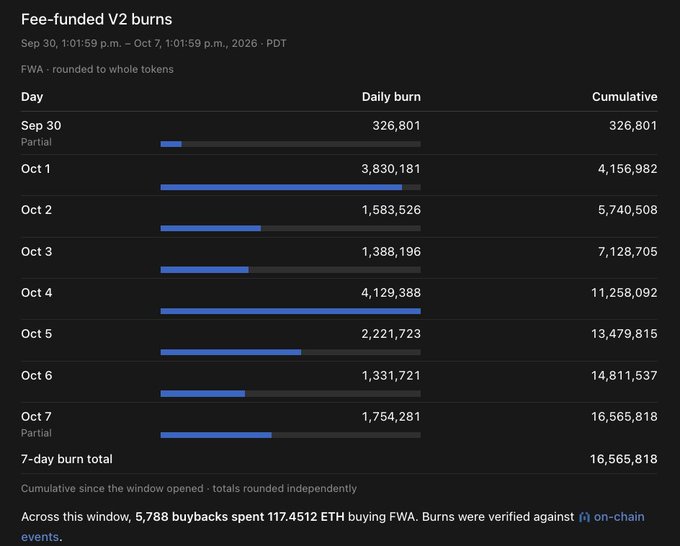Click daily burn value 4,129,388

[x=391, y=293]
